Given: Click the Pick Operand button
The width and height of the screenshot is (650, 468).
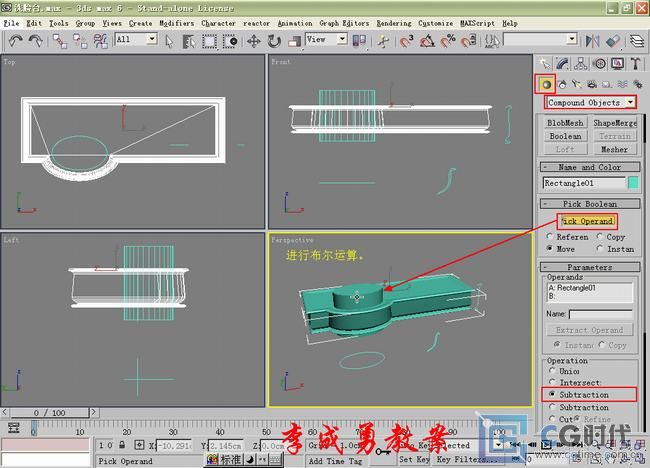Looking at the screenshot, I should pos(587,221).
